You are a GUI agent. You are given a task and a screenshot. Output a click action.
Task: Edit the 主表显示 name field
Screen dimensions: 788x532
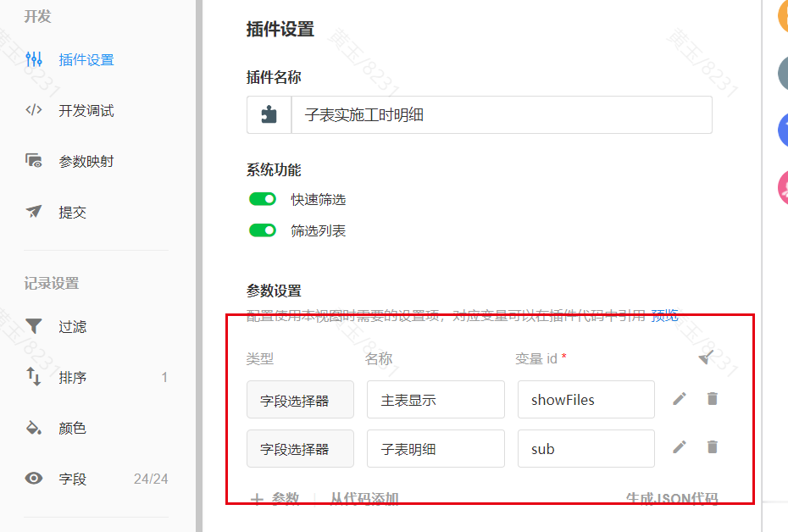(436, 399)
